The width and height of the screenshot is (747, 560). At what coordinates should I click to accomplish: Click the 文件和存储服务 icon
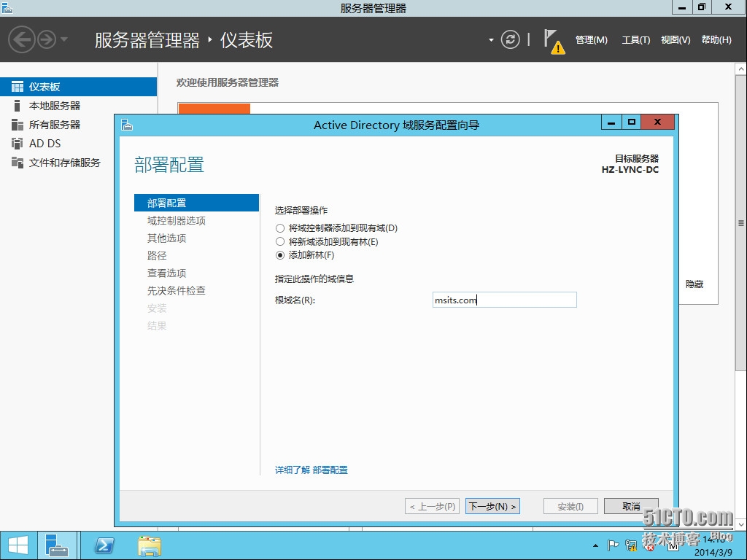pos(18,163)
